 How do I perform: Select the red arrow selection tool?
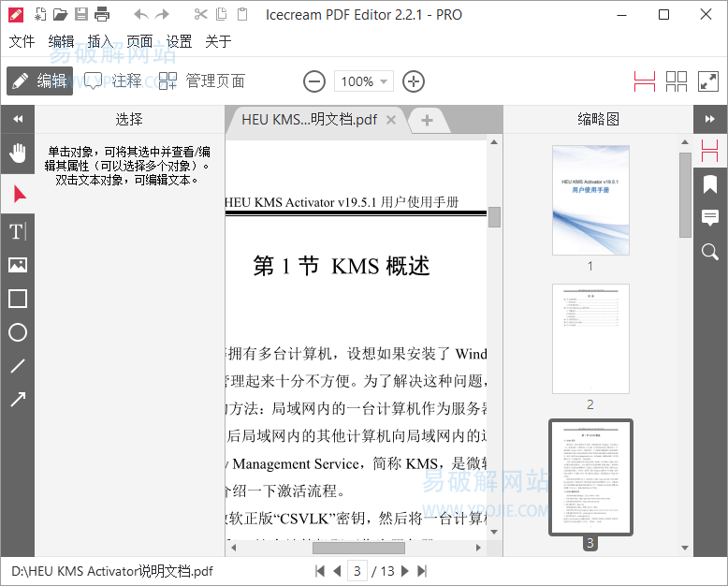click(x=18, y=194)
